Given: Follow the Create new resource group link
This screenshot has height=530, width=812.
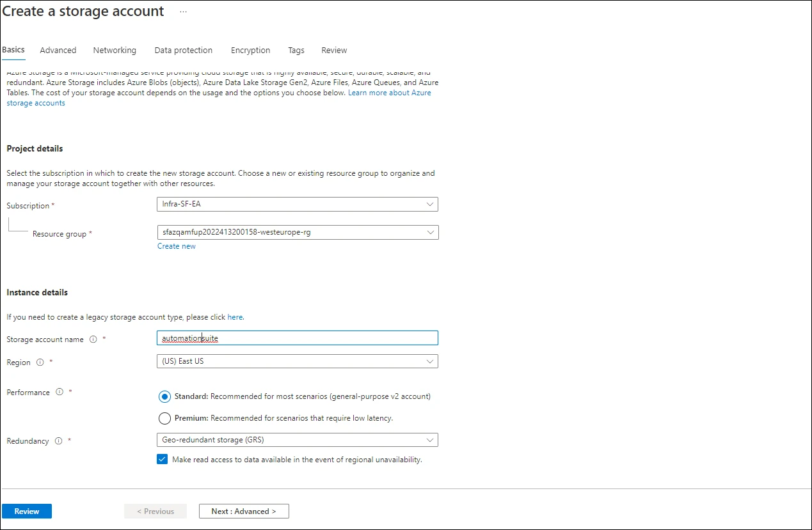Looking at the screenshot, I should click(177, 246).
